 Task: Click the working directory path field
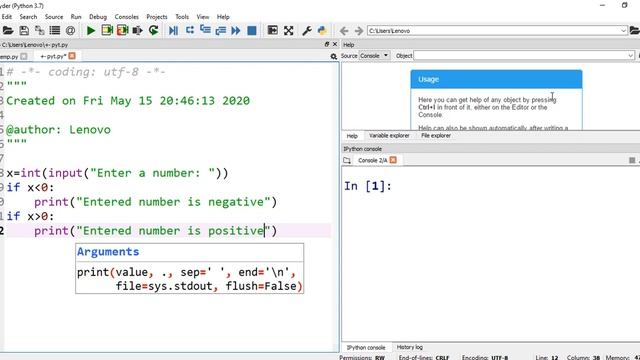pos(493,31)
